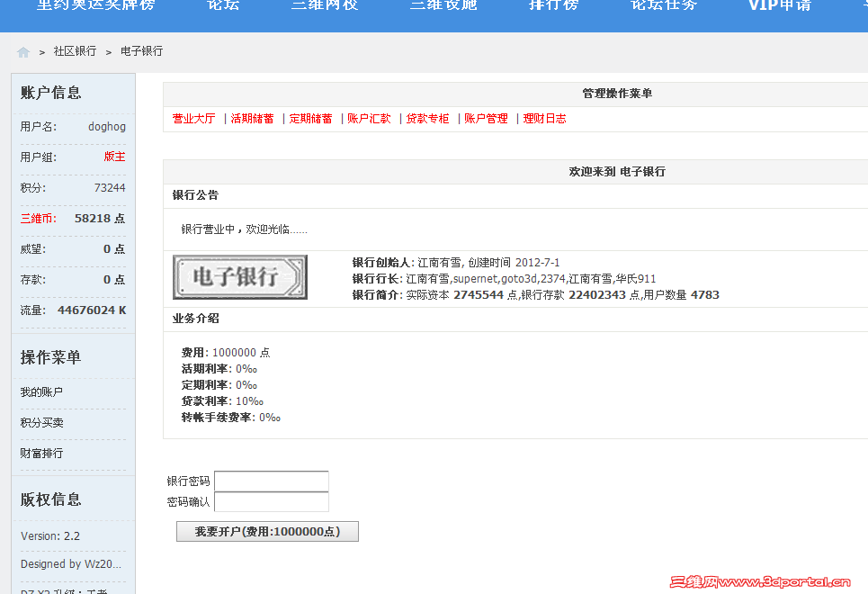Click the Designed by Wz20... text

[71, 564]
